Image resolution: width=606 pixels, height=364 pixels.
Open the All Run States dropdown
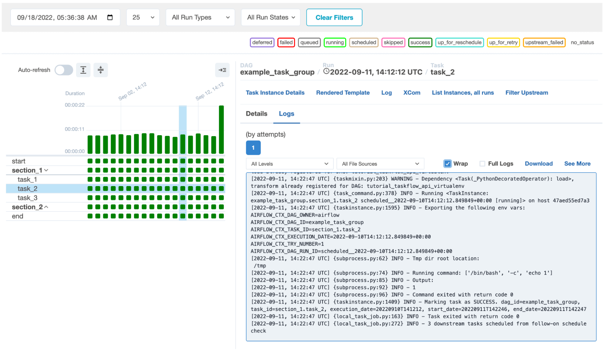pyautogui.click(x=270, y=17)
